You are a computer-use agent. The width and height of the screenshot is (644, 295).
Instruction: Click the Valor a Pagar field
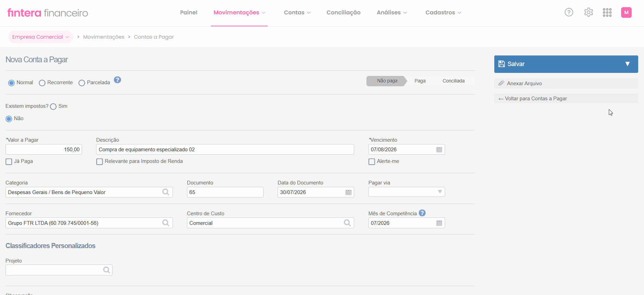click(44, 150)
